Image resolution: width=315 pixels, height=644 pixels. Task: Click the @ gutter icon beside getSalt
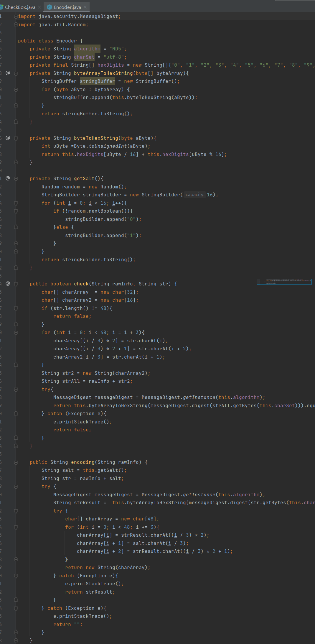[8, 178]
